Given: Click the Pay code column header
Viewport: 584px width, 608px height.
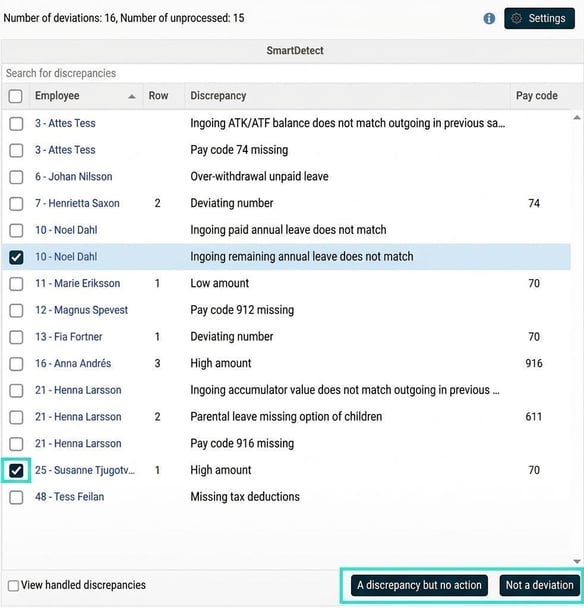Looking at the screenshot, I should click(537, 96).
